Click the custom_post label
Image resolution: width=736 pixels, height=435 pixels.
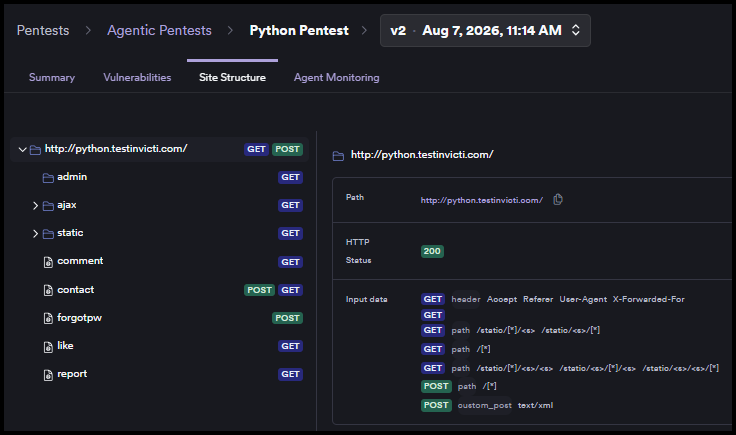pos(484,405)
